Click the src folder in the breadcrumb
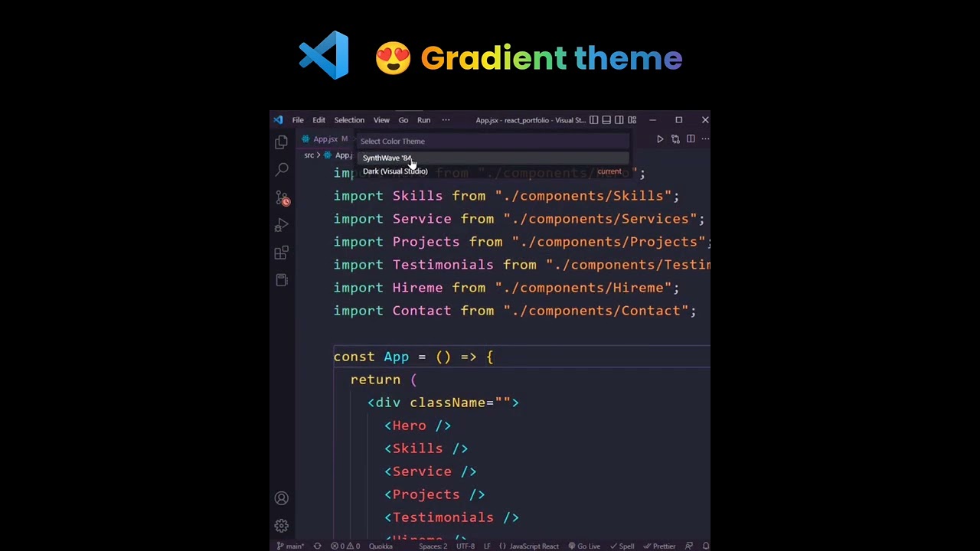This screenshot has height=551, width=980. point(309,155)
